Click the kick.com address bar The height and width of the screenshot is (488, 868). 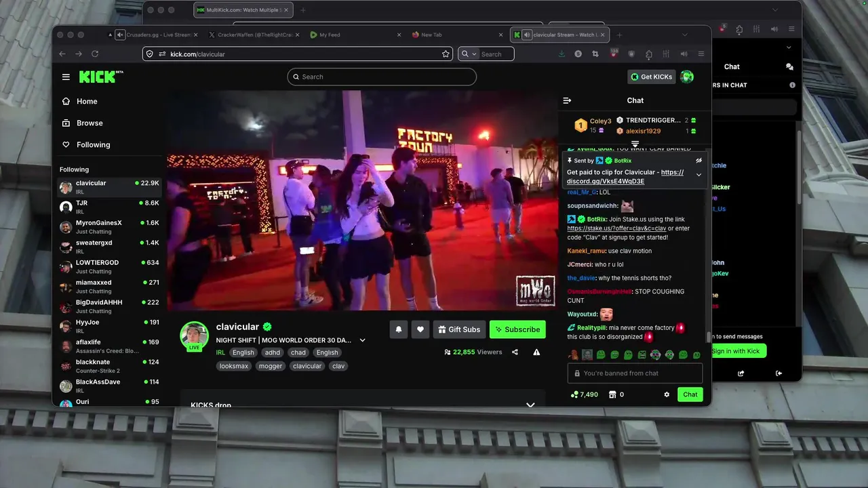298,54
